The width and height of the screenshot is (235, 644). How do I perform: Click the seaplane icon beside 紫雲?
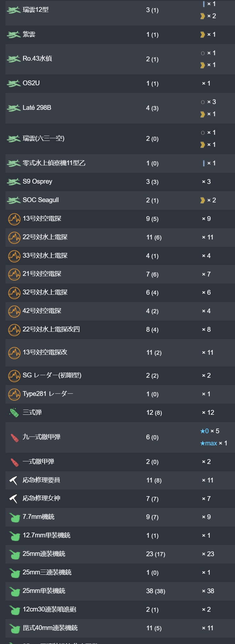(14, 34)
